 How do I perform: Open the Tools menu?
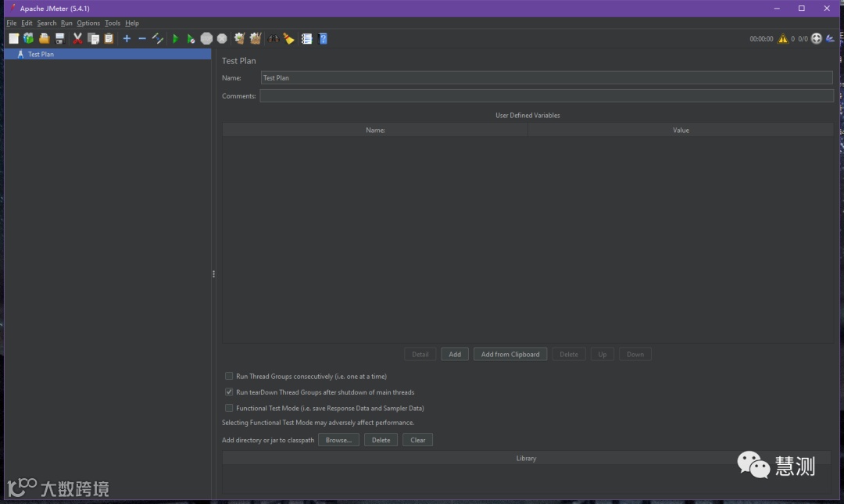(x=113, y=23)
